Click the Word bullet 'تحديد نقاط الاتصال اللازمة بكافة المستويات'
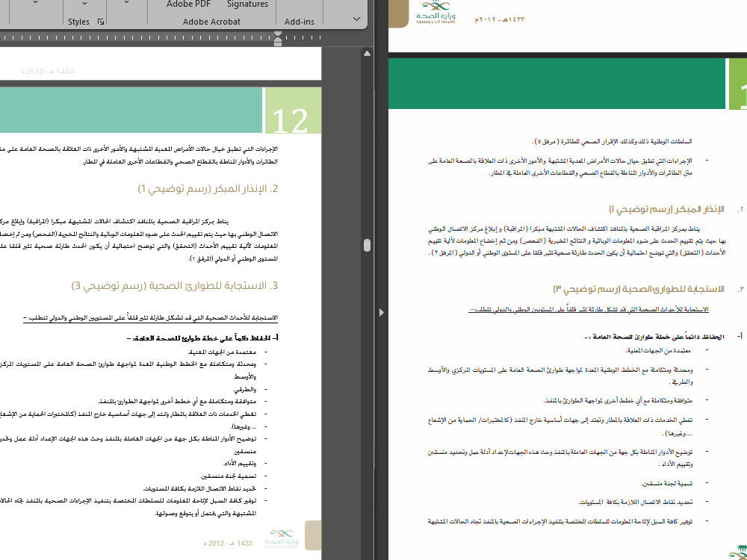The image size is (747, 560). [200, 488]
